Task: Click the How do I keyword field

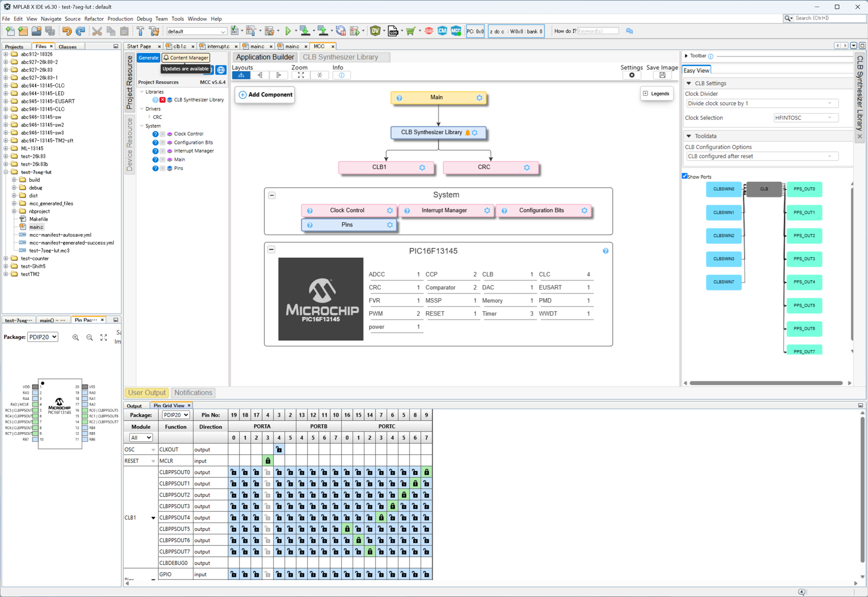Action: pos(598,31)
